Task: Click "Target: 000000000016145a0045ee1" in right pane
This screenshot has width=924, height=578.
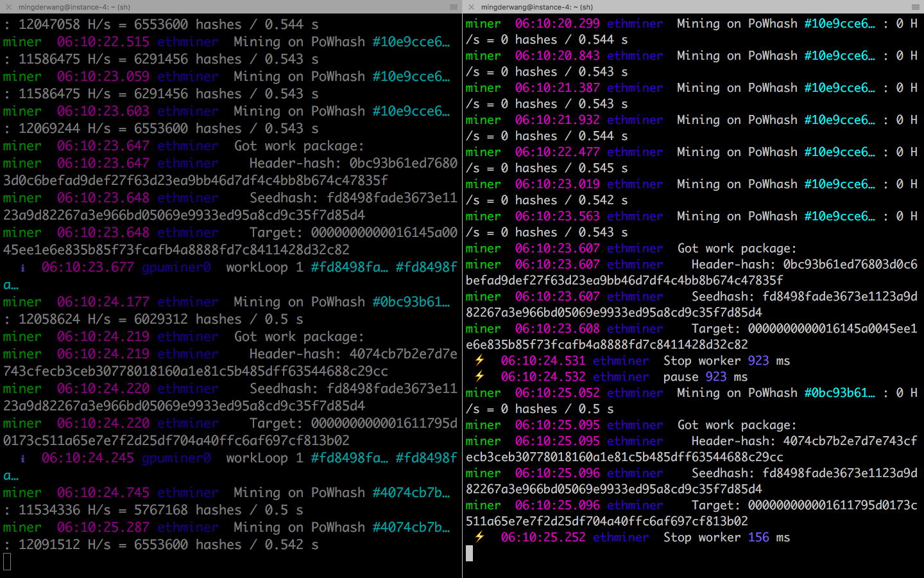Action: pyautogui.click(x=805, y=329)
